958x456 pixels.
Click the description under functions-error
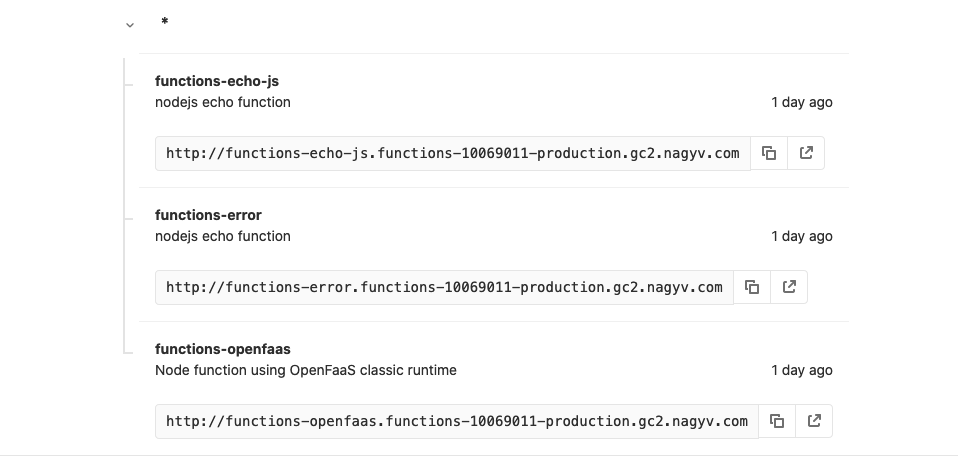point(223,236)
